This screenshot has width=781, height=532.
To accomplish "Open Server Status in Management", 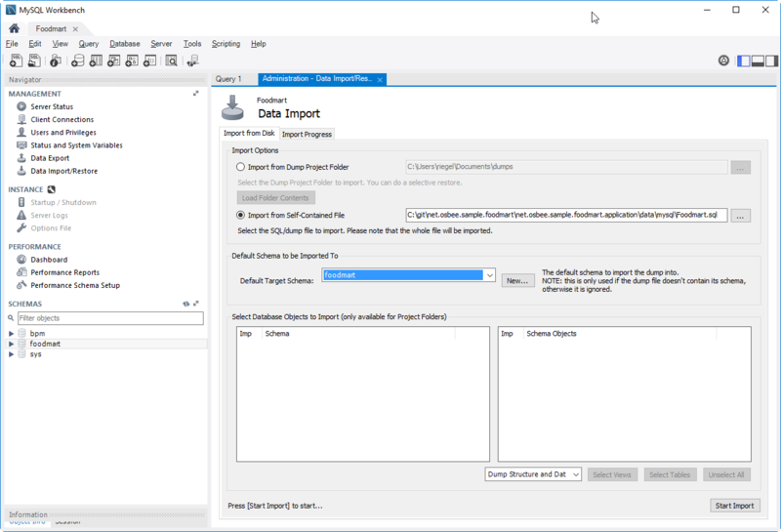I will pos(52,106).
